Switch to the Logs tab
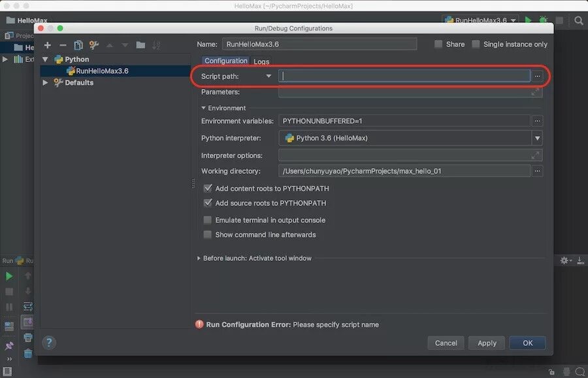 [x=261, y=61]
